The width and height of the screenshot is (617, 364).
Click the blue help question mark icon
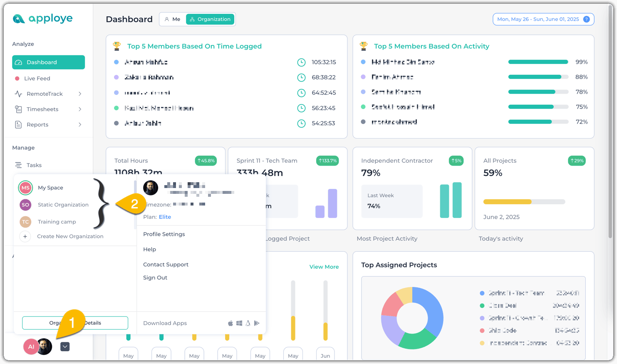[x=586, y=19]
